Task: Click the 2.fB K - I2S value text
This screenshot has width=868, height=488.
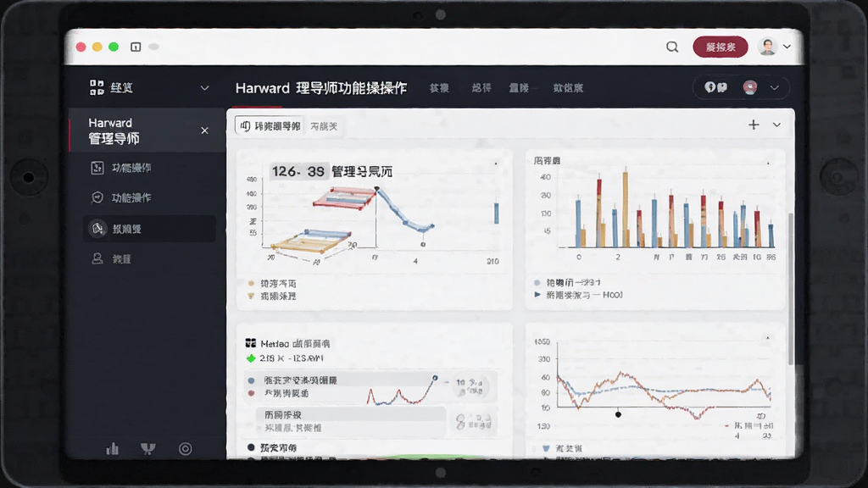Action: pyautogui.click(x=292, y=358)
